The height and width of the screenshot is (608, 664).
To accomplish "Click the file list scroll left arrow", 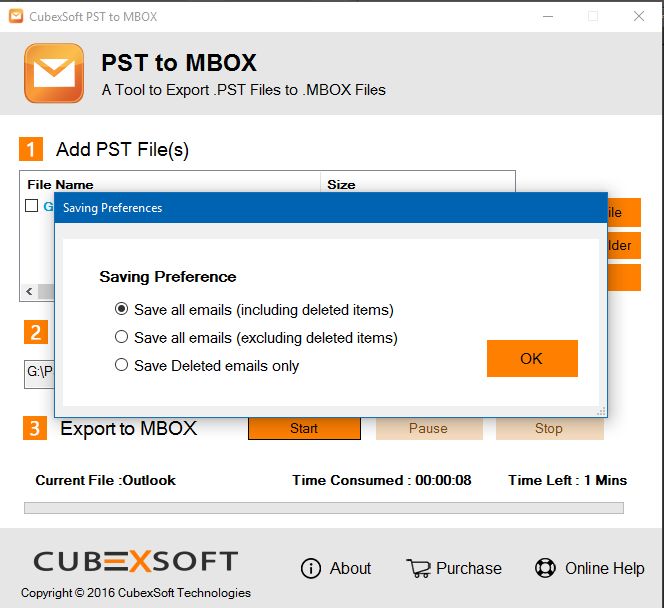I will click(29, 291).
